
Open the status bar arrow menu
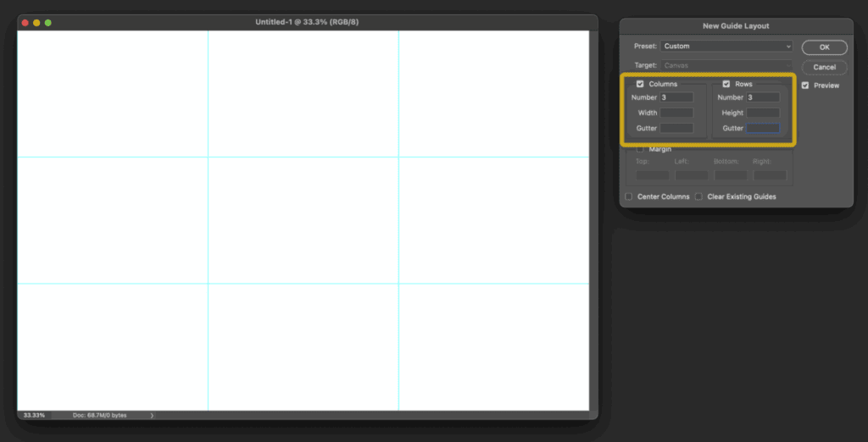tap(152, 416)
